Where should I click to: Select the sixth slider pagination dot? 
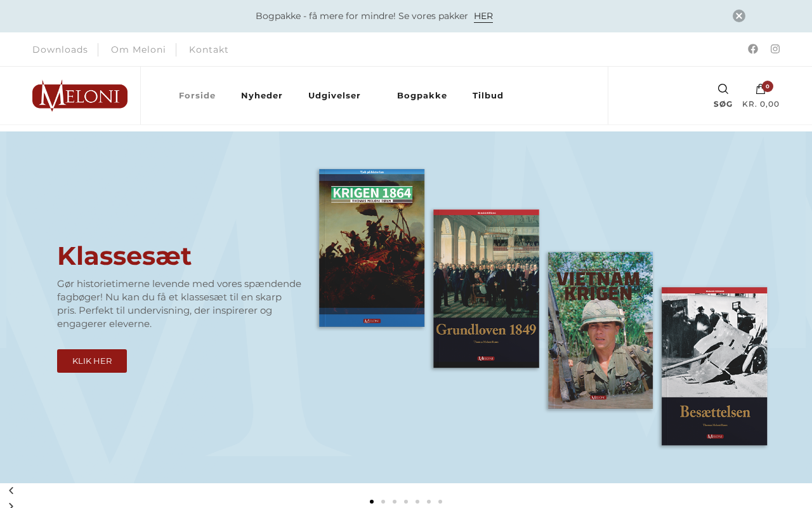tap(429, 502)
